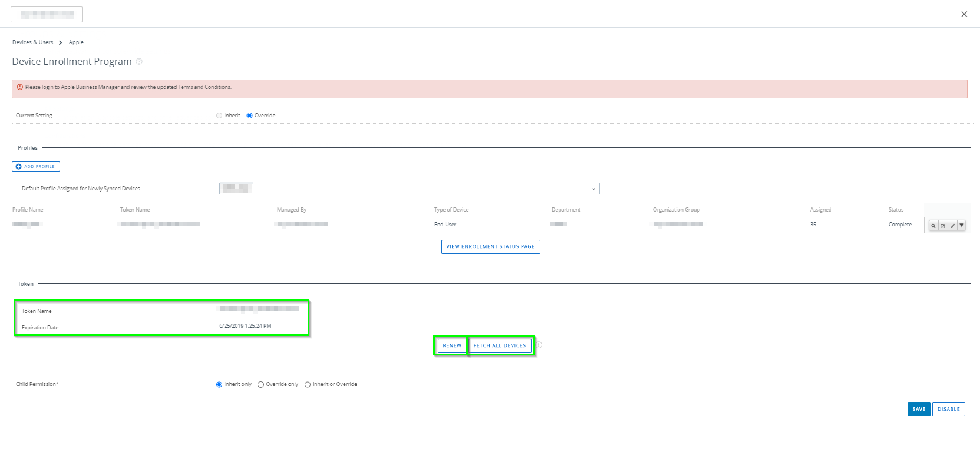Screen dimensions: 980x455
Task: Open the organization group selector at top left
Action: 47,14
